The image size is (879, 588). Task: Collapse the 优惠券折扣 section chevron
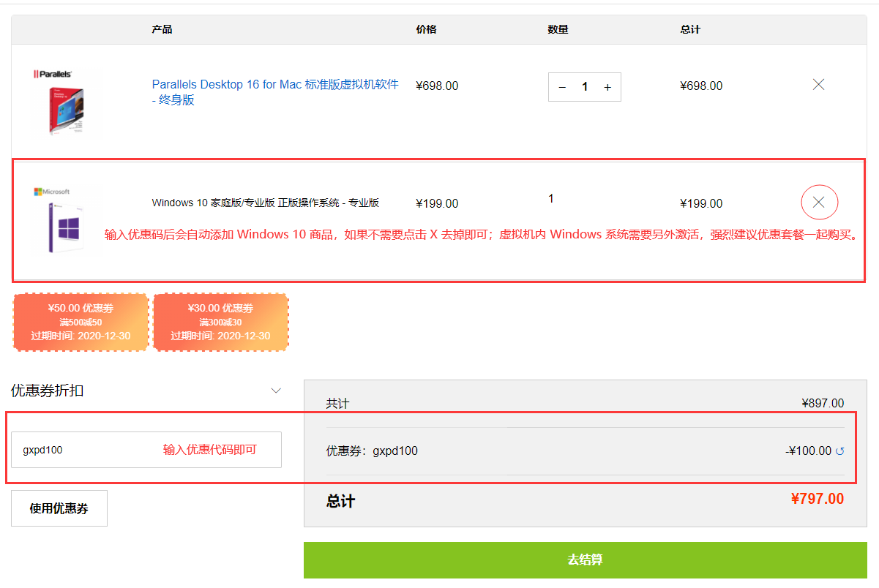tap(276, 391)
